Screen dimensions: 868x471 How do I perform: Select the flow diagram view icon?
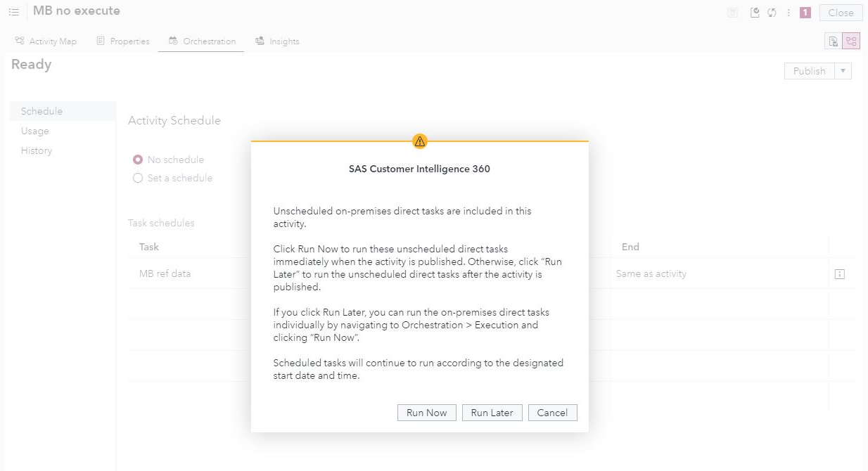pyautogui.click(x=851, y=41)
